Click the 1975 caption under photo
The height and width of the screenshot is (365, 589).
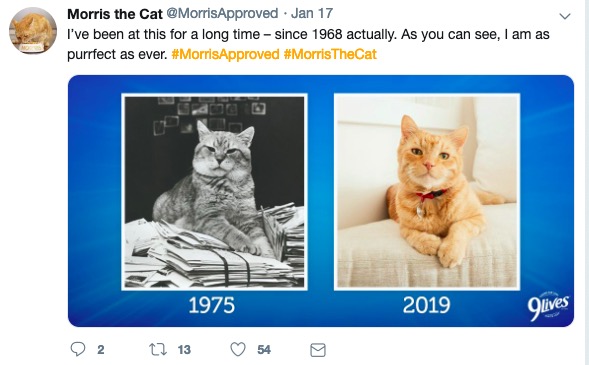click(211, 305)
